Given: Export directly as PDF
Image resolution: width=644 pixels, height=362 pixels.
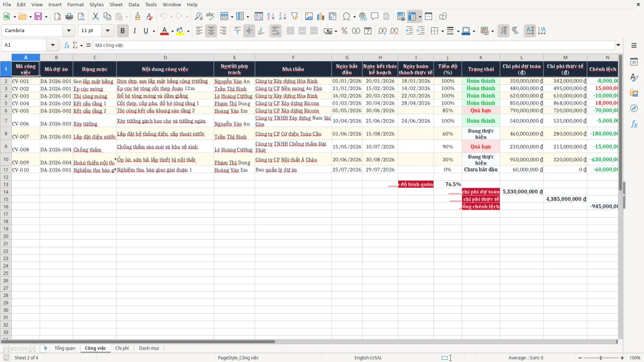Looking at the screenshot, I should click(58, 17).
